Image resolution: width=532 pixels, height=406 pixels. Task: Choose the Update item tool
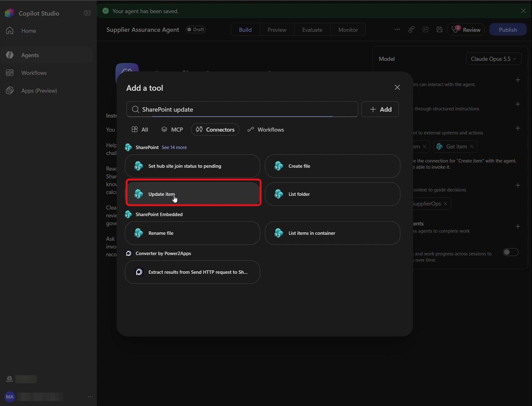point(192,194)
